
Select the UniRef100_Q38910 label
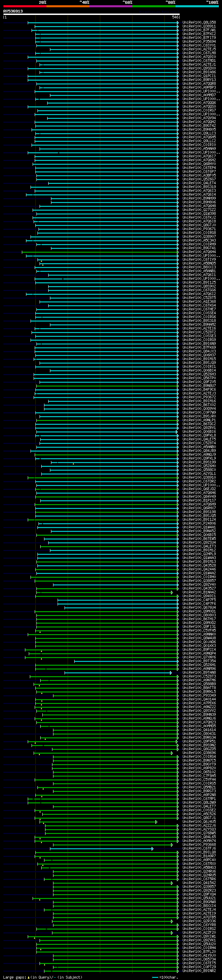(199, 477)
